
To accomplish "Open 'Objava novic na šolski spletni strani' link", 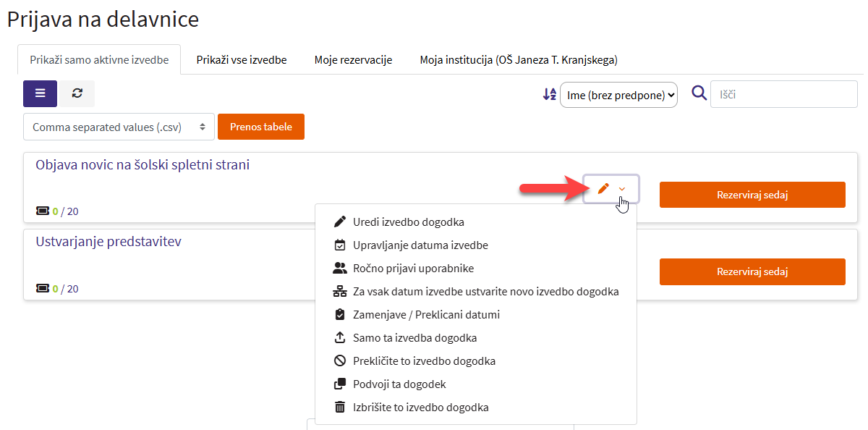I will click(142, 165).
